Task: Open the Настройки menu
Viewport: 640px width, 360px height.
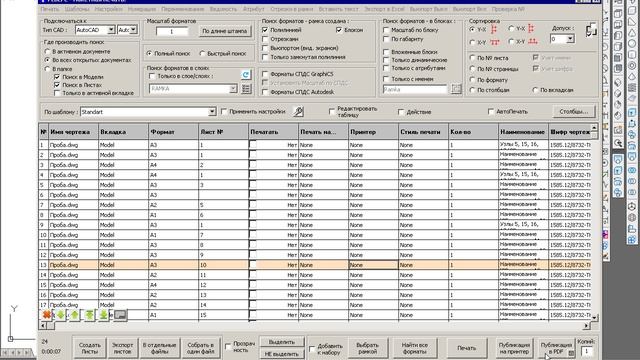Action: [108, 9]
